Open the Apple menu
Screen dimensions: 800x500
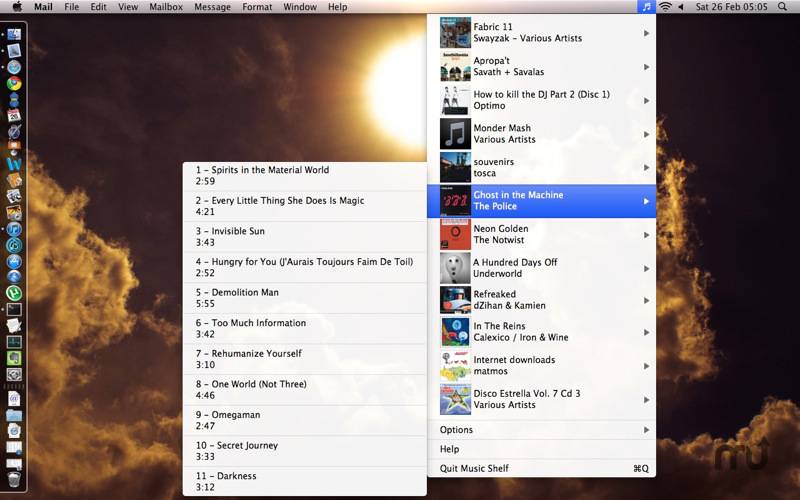pos(17,7)
